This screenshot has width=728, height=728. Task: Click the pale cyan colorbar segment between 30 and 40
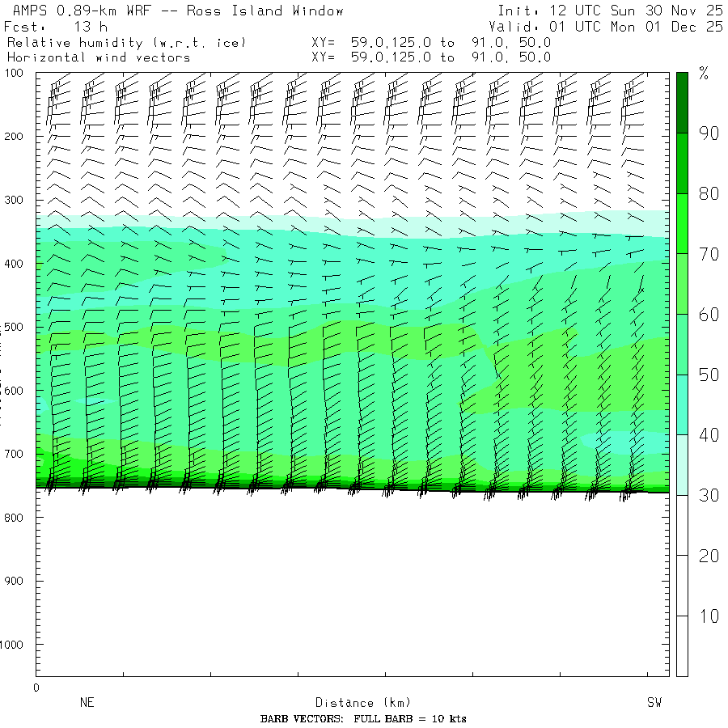pos(682,465)
